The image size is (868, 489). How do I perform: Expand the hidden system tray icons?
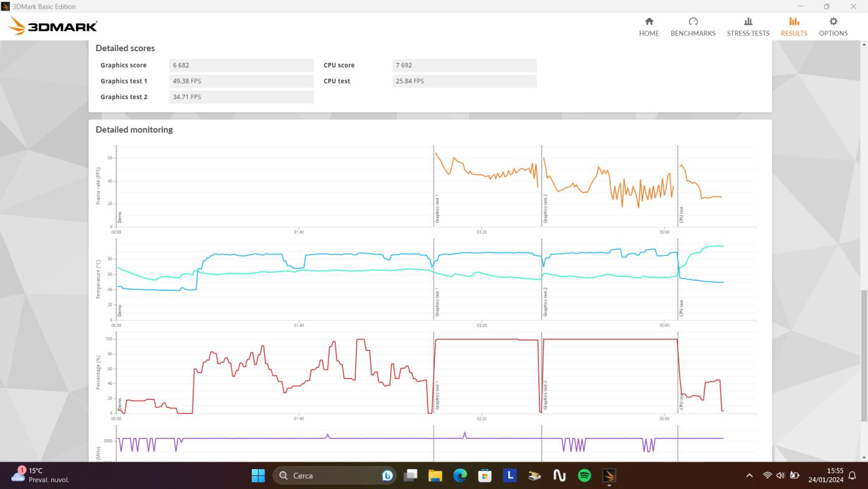[749, 475]
